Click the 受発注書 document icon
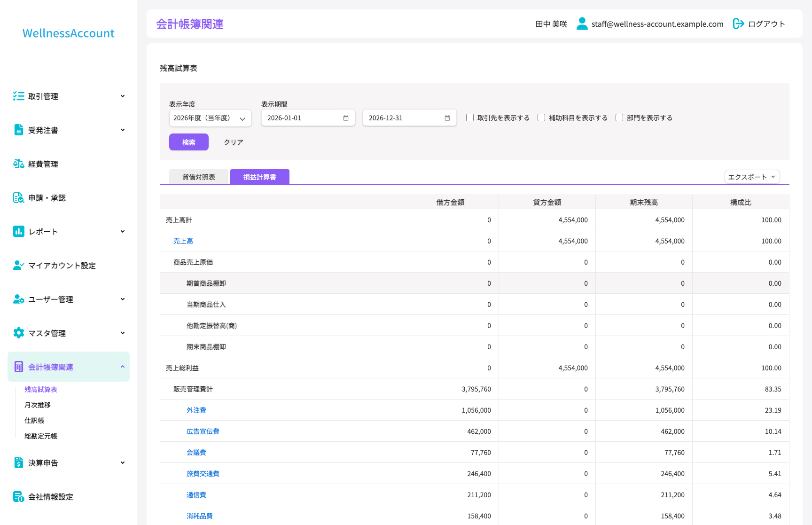Image resolution: width=812 pixels, height=525 pixels. (x=19, y=130)
